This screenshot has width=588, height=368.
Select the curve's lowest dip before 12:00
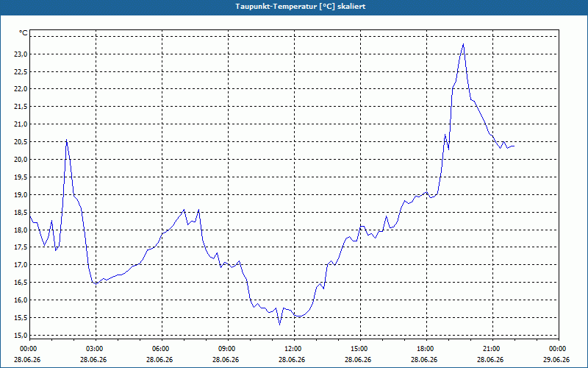click(x=279, y=325)
